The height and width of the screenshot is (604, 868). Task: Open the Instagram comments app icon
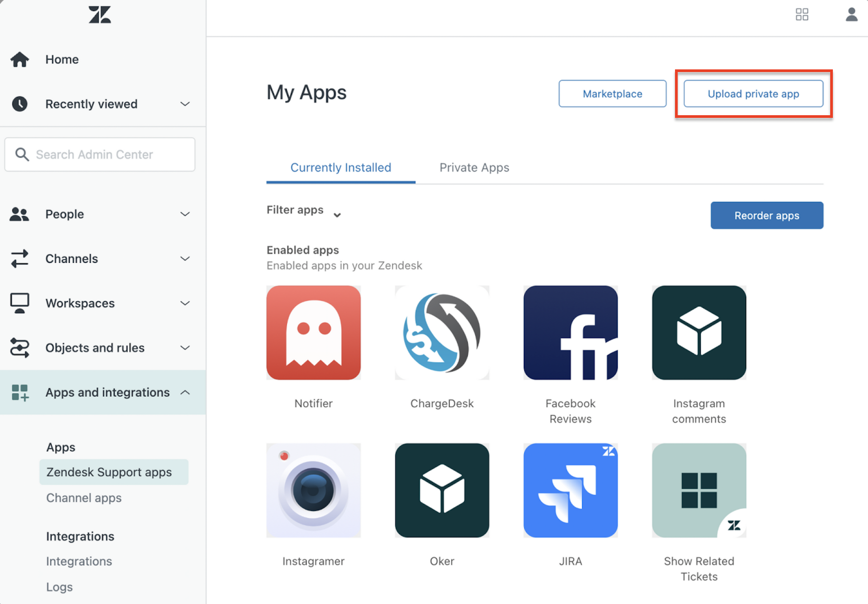[x=699, y=332]
